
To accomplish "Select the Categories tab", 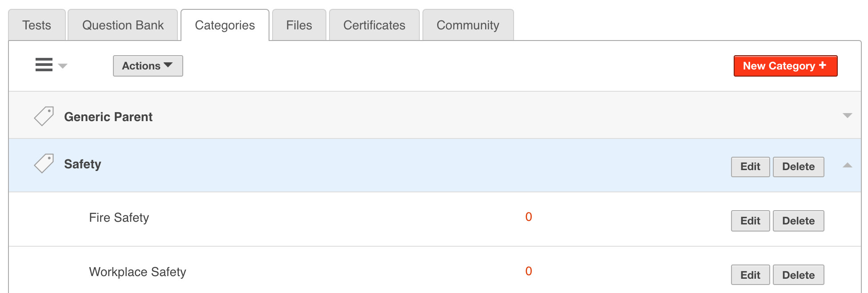I will click(225, 25).
